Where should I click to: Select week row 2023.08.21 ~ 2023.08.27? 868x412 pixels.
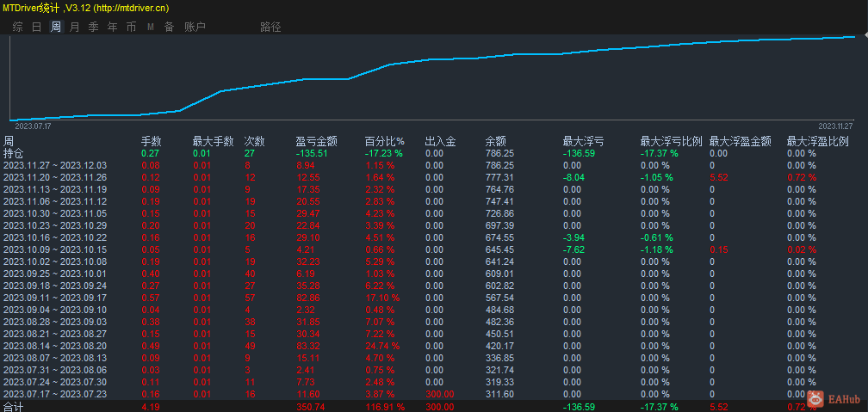pos(55,334)
